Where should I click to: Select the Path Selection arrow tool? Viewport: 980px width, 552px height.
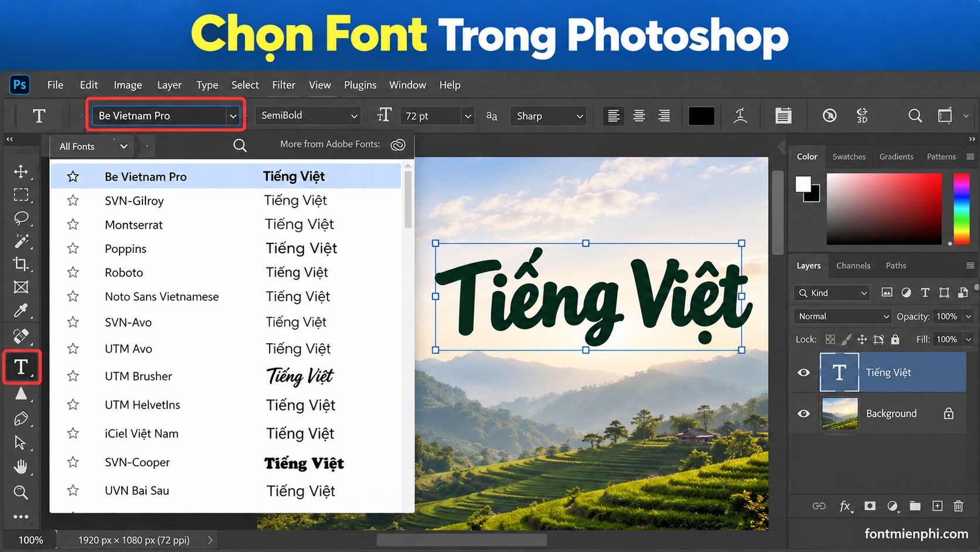tap(21, 442)
